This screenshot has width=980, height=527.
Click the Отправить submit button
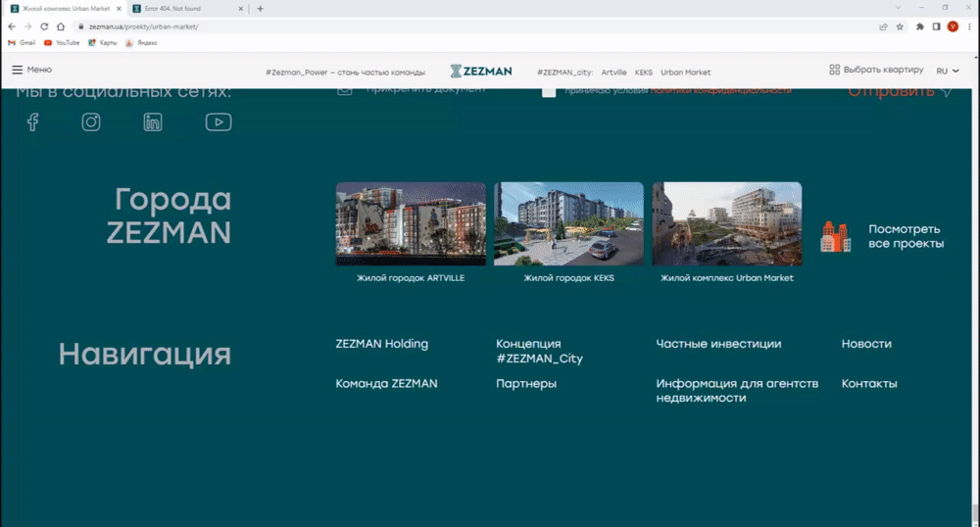tap(900, 92)
